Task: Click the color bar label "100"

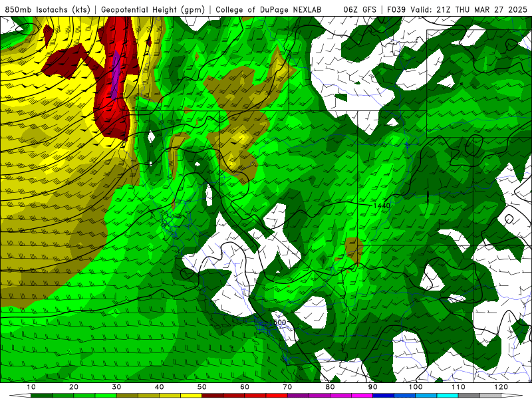Action: 416,387
